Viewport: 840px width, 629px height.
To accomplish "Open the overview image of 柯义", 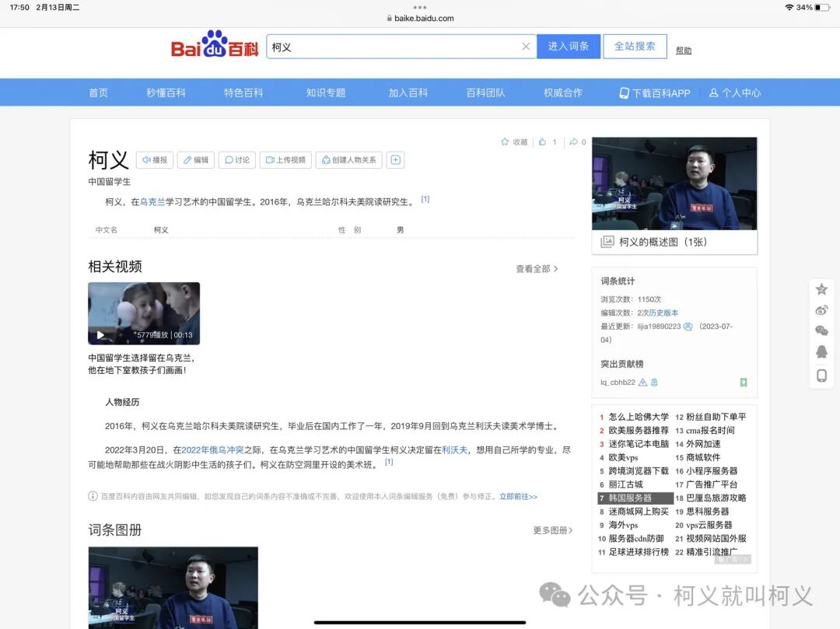I will pos(674,183).
